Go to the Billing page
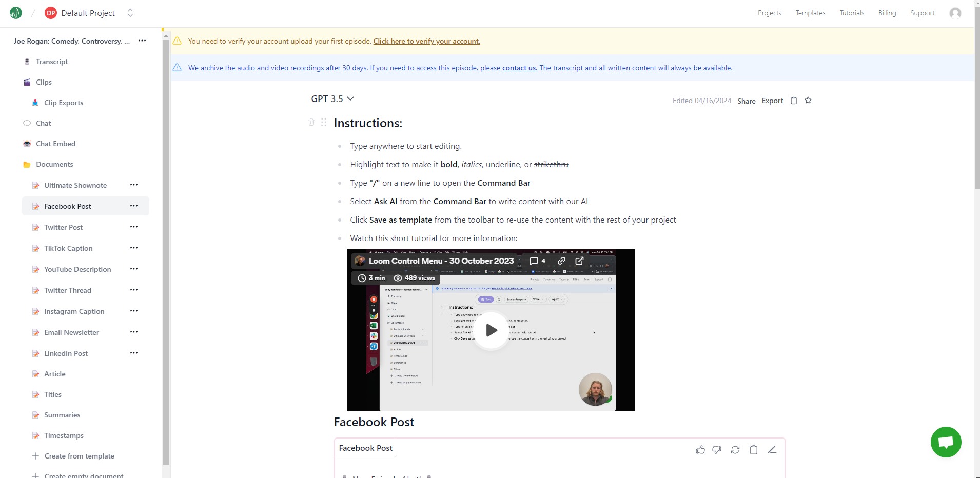This screenshot has width=980, height=478. [x=887, y=13]
